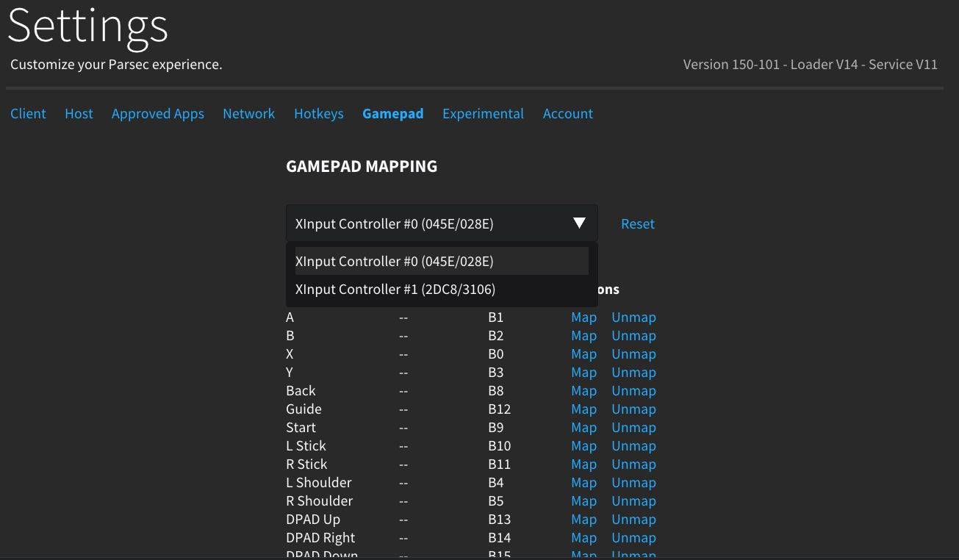
Task: Unmap the Start button
Action: [633, 428]
